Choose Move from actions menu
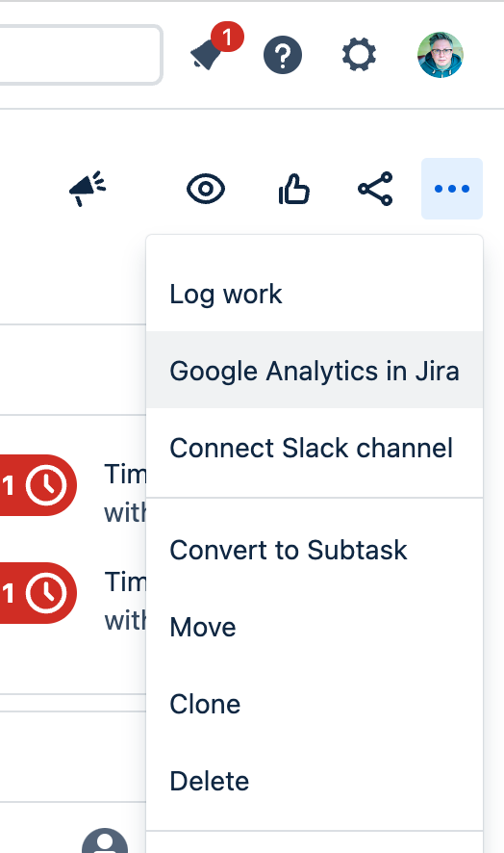Viewport: 504px width, 853px height. tap(315, 627)
